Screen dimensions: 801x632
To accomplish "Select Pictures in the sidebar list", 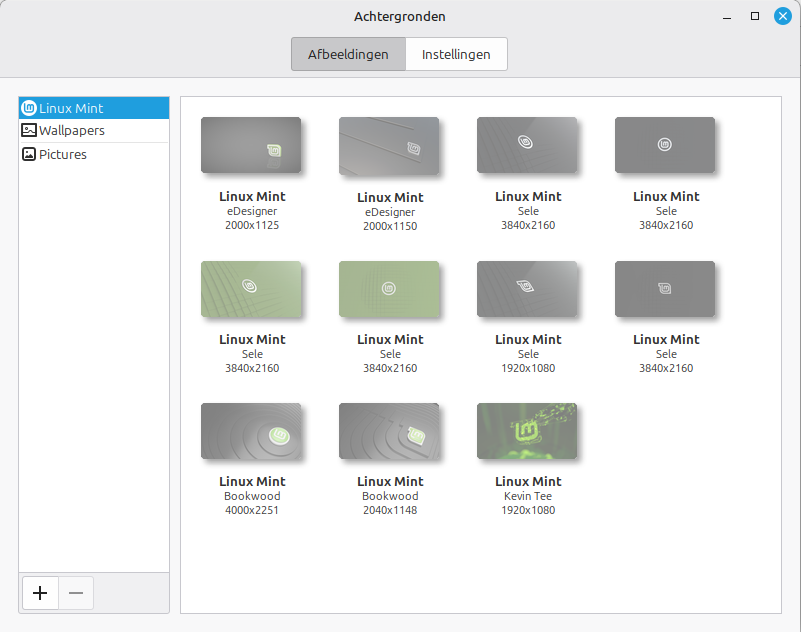I will pyautogui.click(x=94, y=154).
